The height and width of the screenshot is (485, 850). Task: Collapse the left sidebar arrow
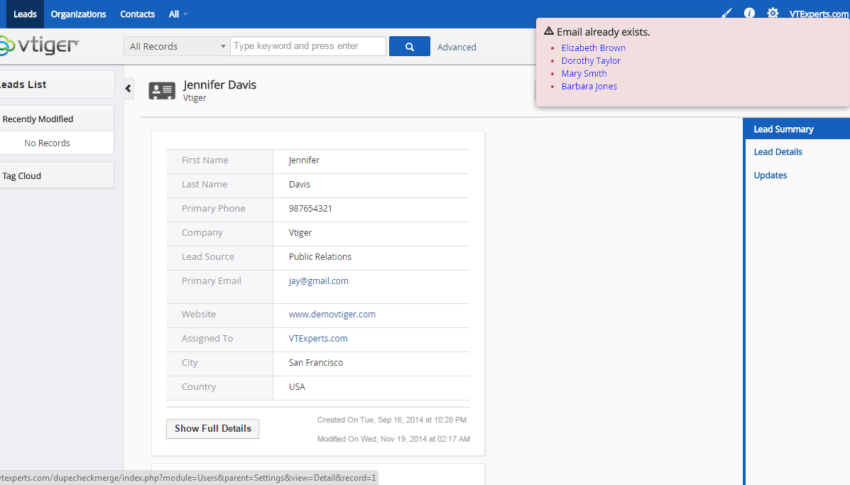tap(128, 88)
